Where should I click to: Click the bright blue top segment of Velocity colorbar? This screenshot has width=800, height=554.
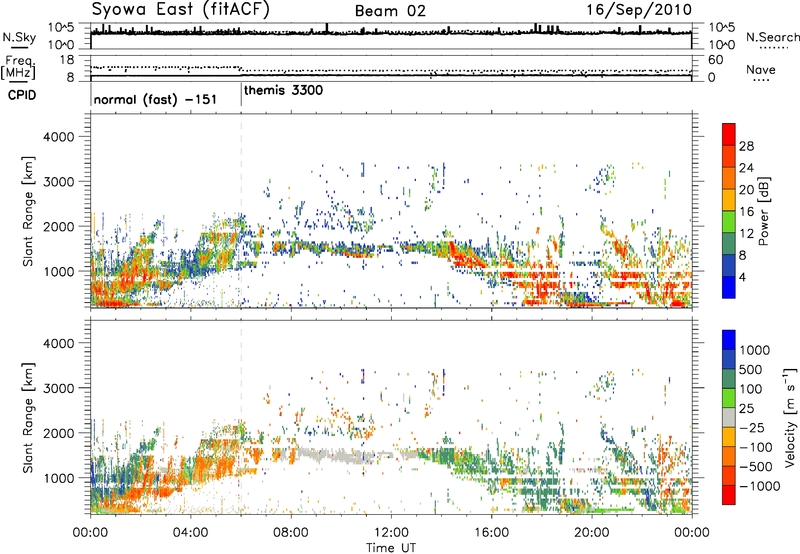point(729,340)
